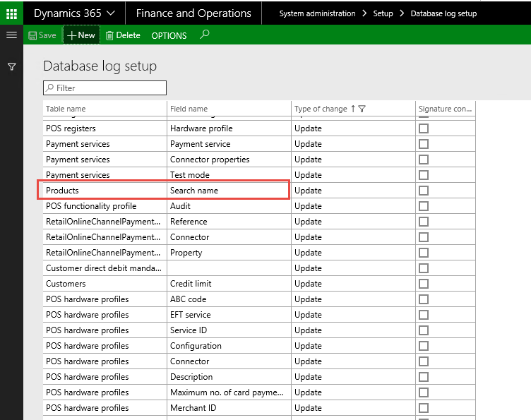
Task: Click the New button
Action: pos(81,35)
